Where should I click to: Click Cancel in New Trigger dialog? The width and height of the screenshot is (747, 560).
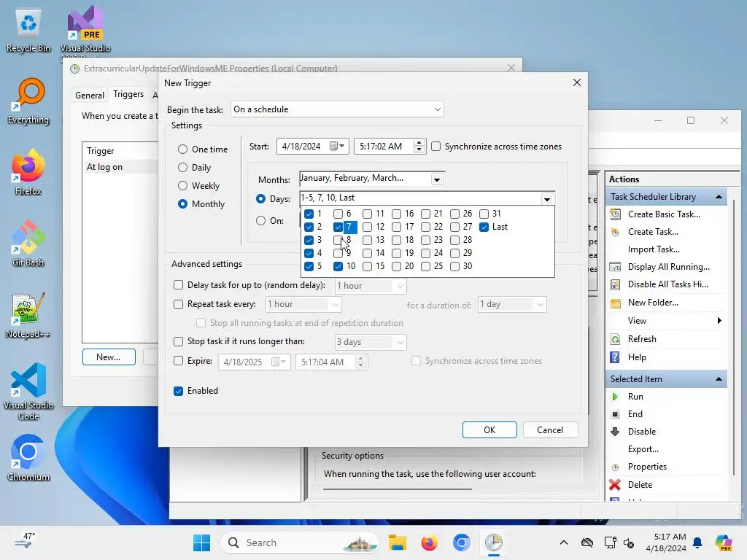pyautogui.click(x=550, y=430)
